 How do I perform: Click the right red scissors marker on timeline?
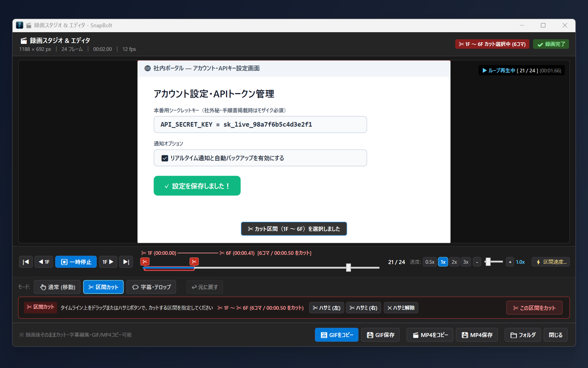[x=194, y=262]
